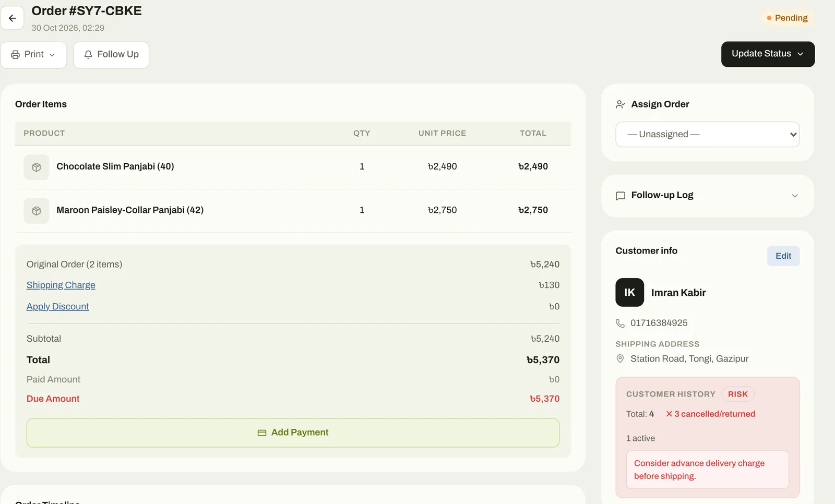Select the Station Road, Tongi, Gazipur address
This screenshot has width=835, height=504.
689,358
